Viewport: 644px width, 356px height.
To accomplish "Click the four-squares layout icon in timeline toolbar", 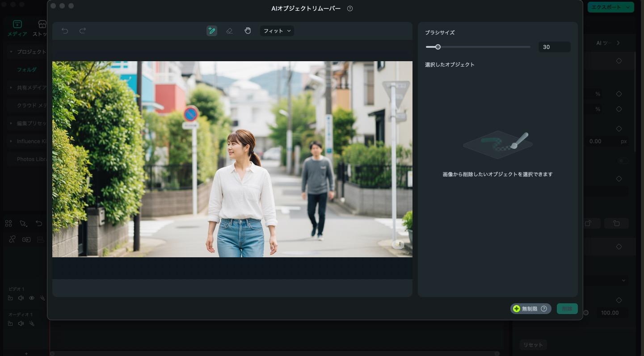I will [x=8, y=223].
